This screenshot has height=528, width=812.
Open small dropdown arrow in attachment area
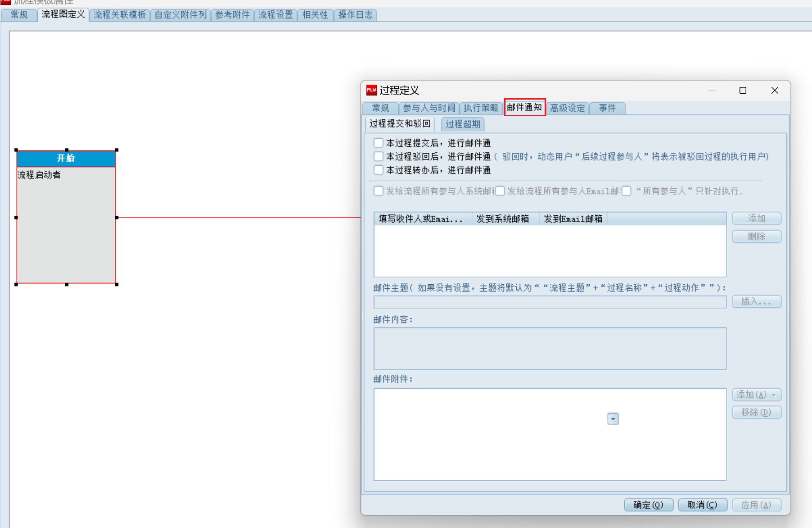[x=613, y=419]
